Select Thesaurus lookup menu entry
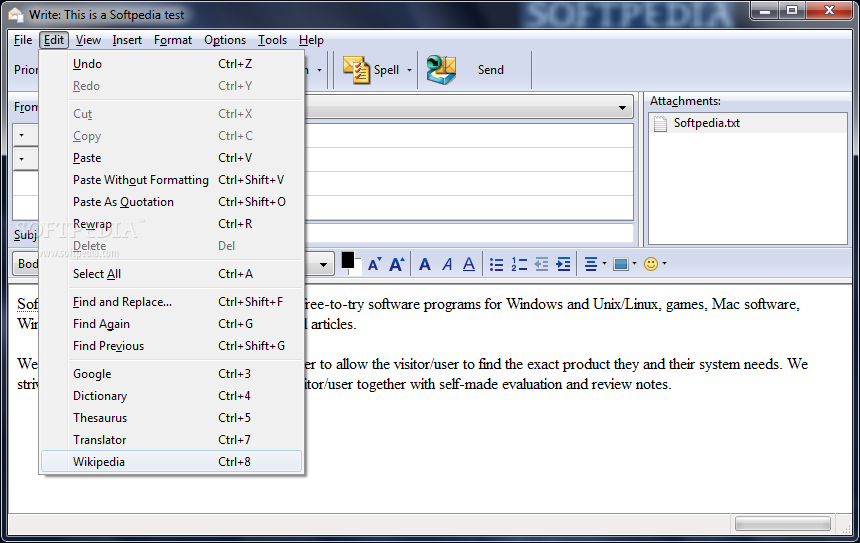This screenshot has height=543, width=860. (172, 417)
